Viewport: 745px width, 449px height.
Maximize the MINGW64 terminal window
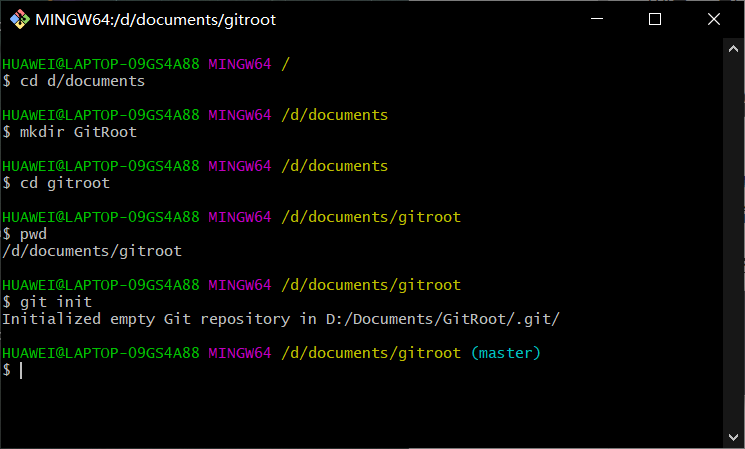point(655,19)
